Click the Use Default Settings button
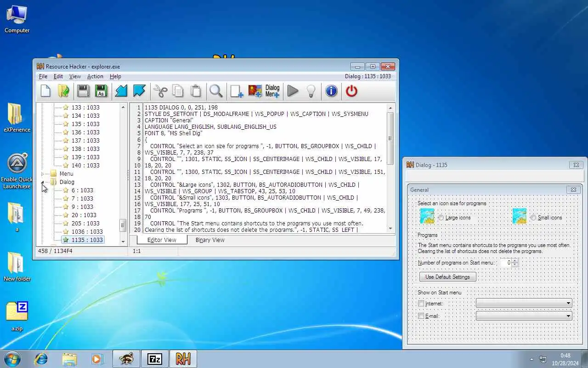 pos(448,277)
